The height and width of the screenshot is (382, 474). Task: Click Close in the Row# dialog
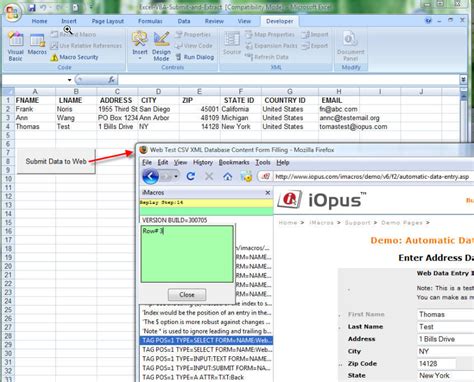187,295
